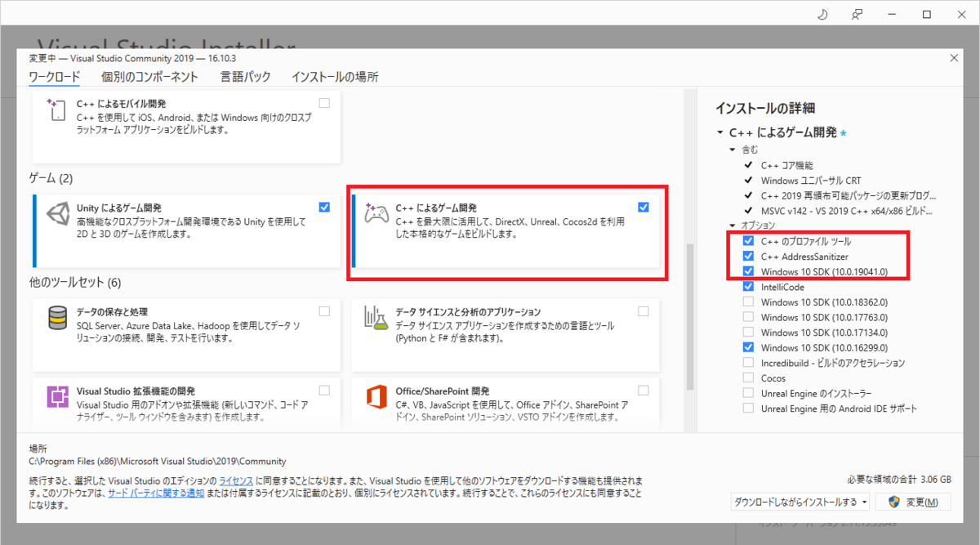Switch to the 個別のコンポーネント tab
Image resolution: width=980 pixels, height=545 pixels.
[149, 77]
